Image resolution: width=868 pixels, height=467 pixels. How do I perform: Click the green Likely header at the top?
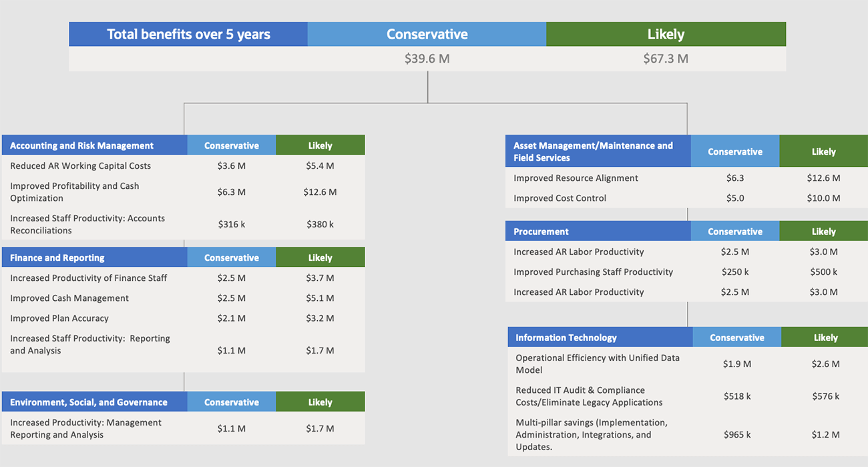pyautogui.click(x=665, y=35)
